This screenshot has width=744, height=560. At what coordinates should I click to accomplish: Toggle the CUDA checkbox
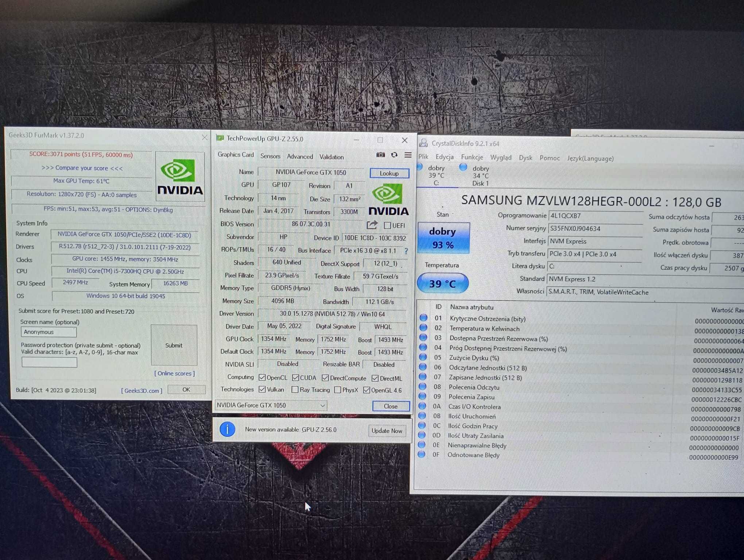pyautogui.click(x=296, y=378)
